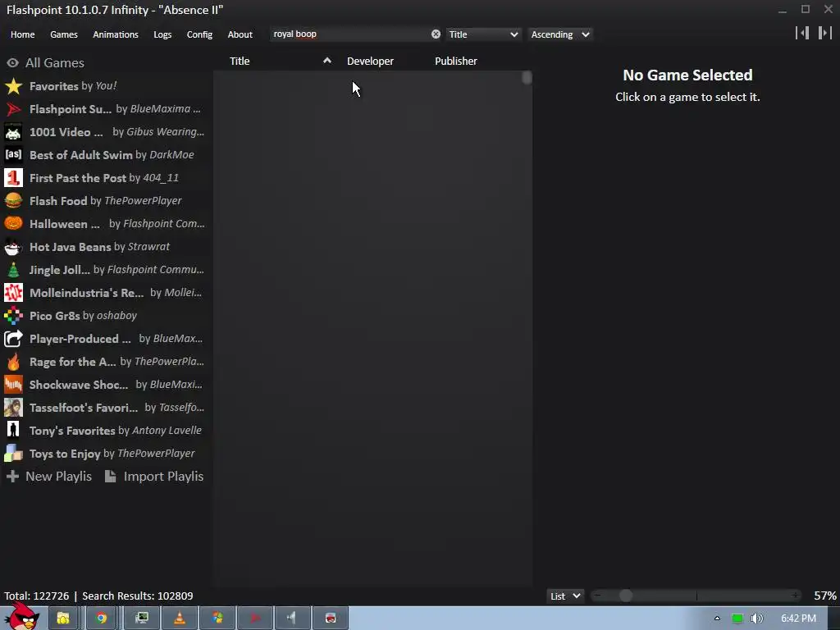Open the Games tab

[x=64, y=34]
